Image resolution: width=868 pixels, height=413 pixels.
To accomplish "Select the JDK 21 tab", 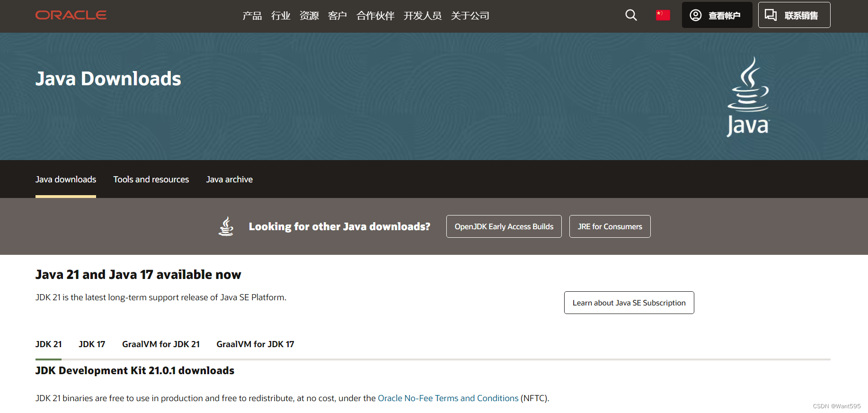I will tap(49, 344).
